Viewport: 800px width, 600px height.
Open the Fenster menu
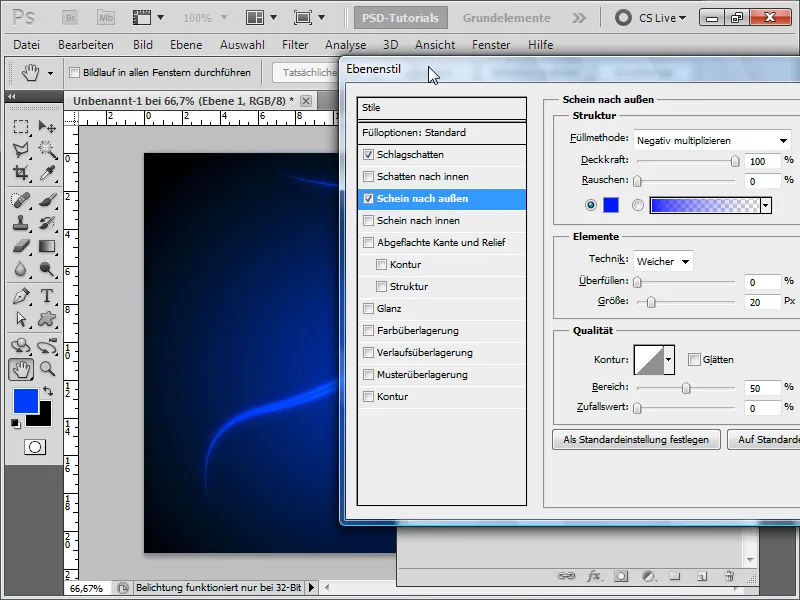(x=491, y=45)
